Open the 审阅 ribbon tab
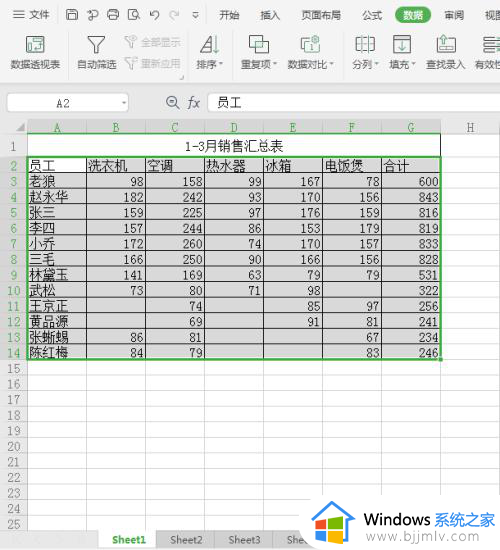 pos(454,15)
